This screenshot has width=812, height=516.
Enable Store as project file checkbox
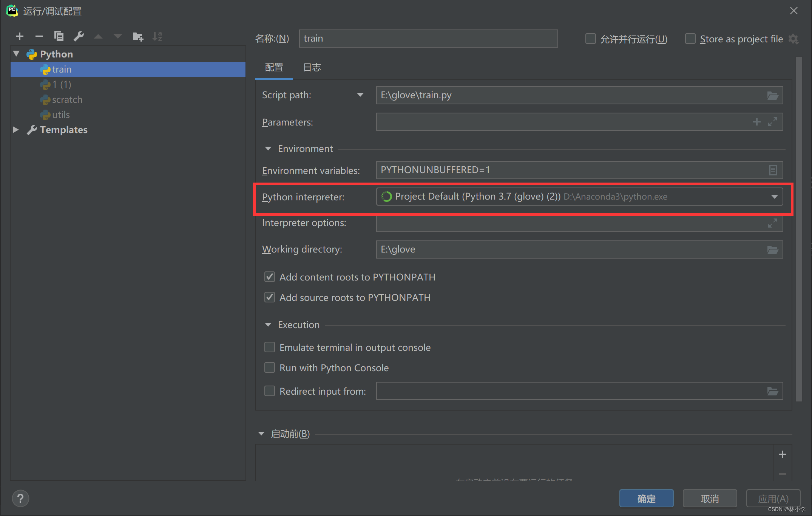[690, 39]
